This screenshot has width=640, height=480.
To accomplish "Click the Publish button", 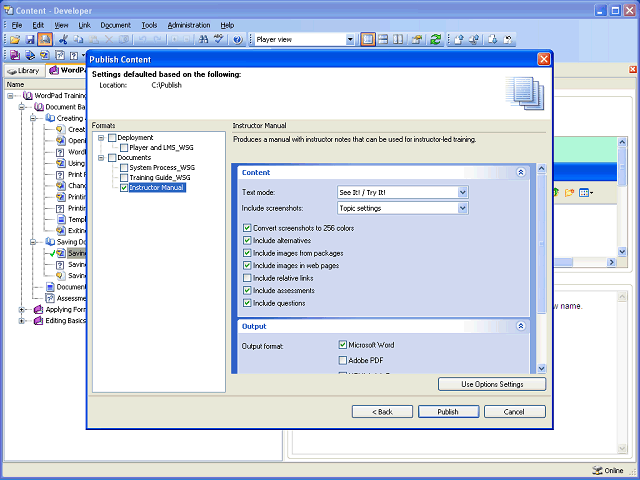I will pyautogui.click(x=448, y=412).
